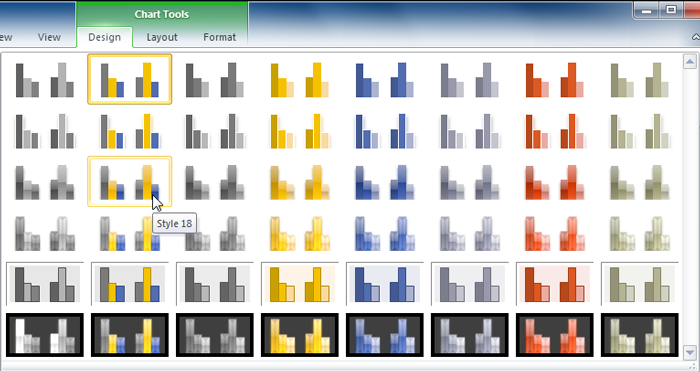Choose Style 40 olive chart with light background
Screen dimensions: 700x372
point(640,284)
